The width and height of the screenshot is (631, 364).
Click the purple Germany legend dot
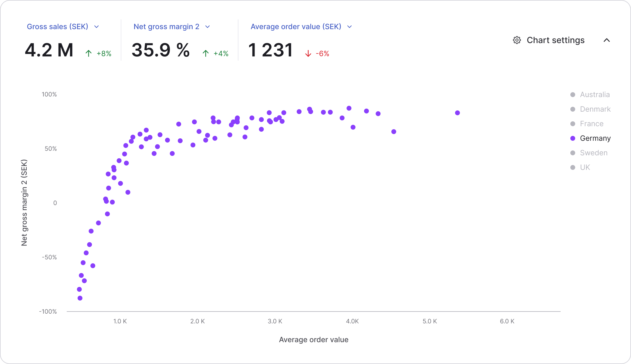tap(573, 138)
